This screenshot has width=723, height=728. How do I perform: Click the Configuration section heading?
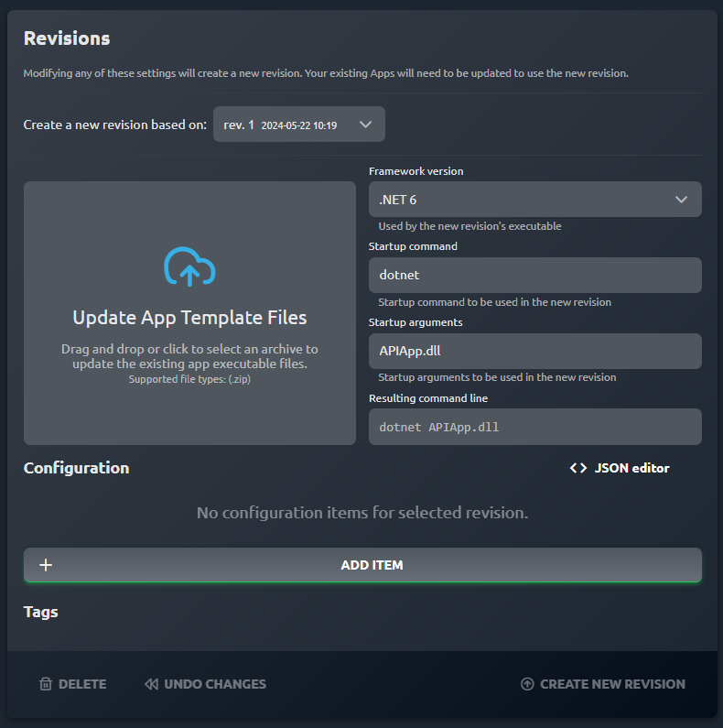coord(77,468)
